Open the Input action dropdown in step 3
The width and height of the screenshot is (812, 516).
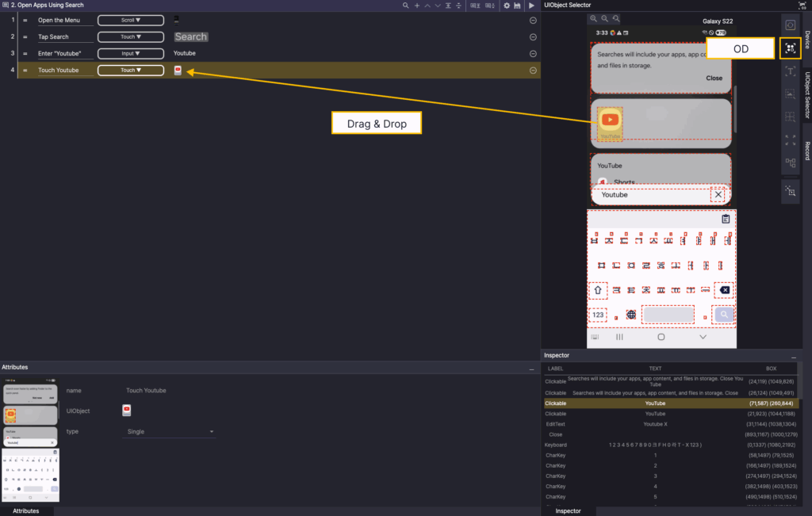(131, 53)
